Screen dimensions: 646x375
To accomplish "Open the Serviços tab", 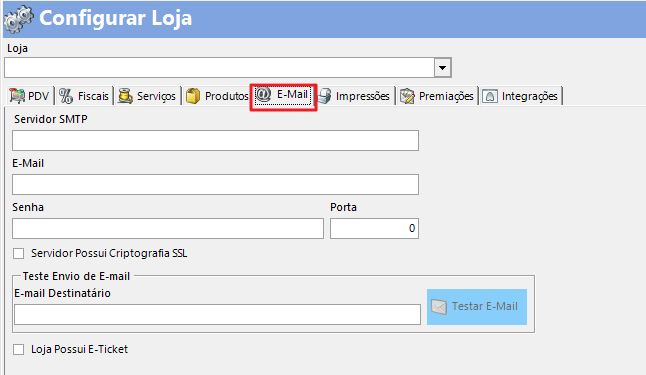I will click(x=147, y=96).
